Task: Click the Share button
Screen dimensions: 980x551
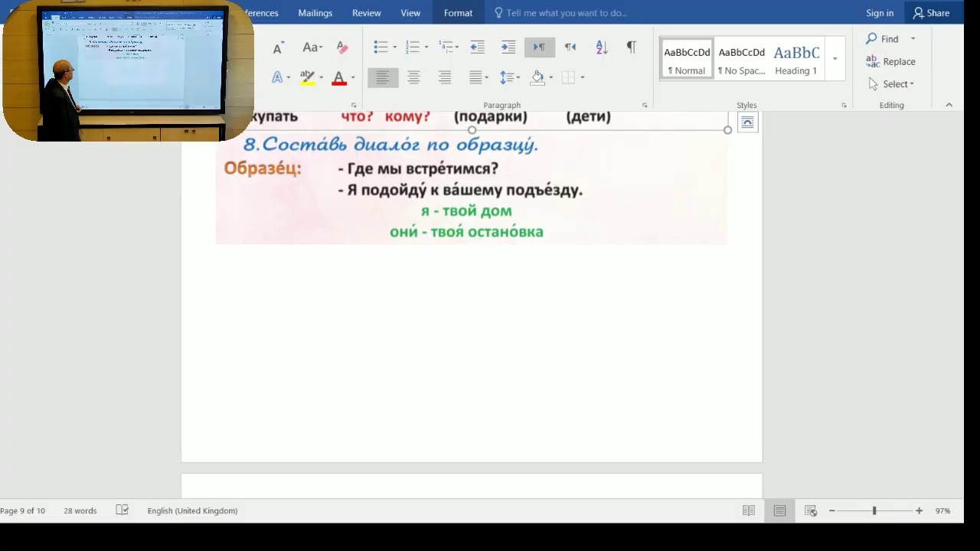Action: click(931, 13)
